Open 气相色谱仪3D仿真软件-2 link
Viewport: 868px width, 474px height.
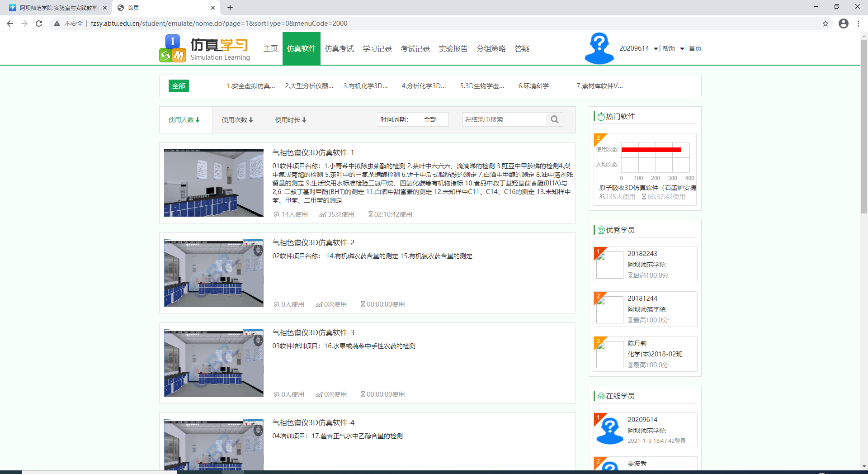(313, 243)
